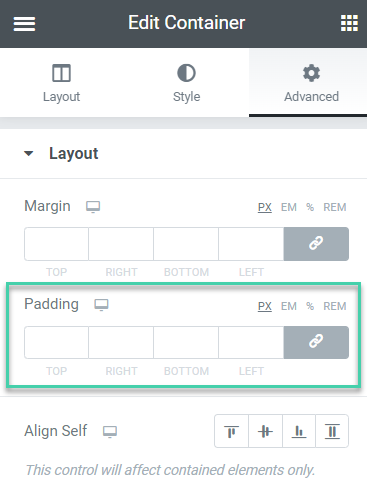Click the Align Self responsive device icon
367x495 pixels.
pyautogui.click(x=110, y=432)
